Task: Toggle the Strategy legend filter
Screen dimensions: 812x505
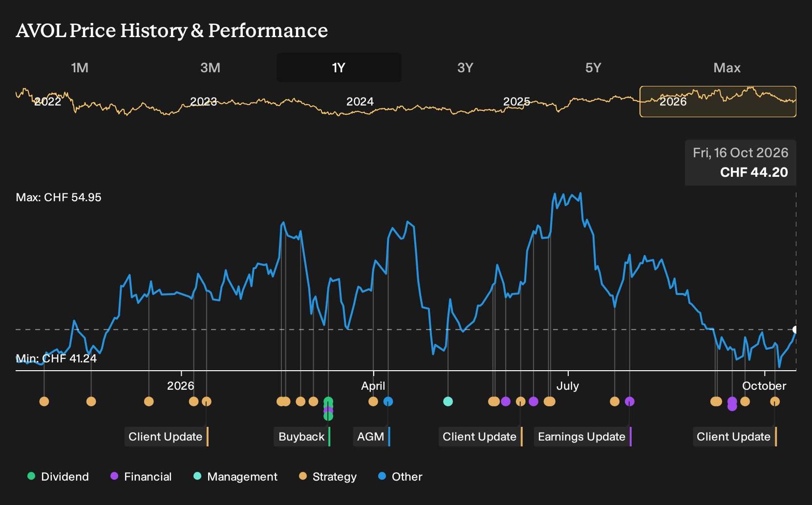Action: click(x=328, y=477)
